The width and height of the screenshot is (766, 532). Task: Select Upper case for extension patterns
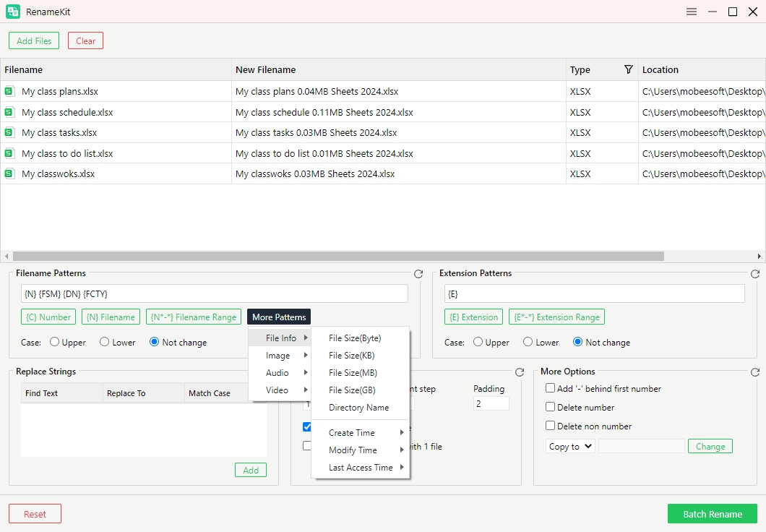(478, 342)
